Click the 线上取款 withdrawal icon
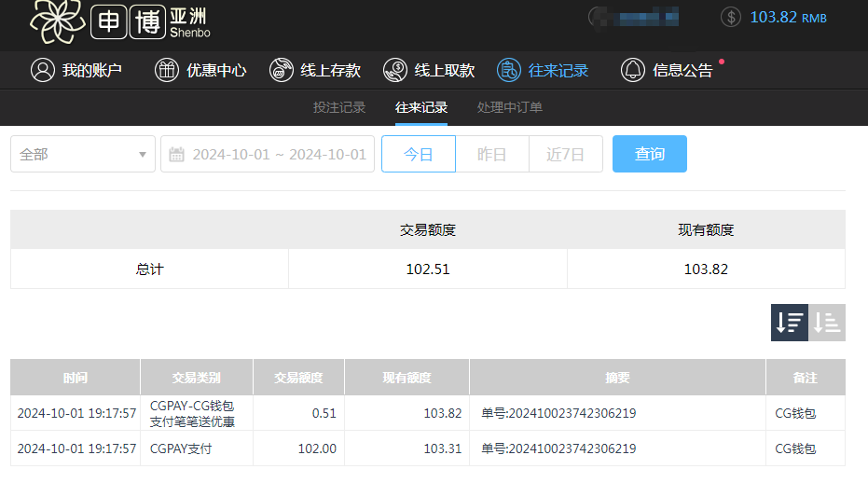The width and height of the screenshot is (868, 483). (x=395, y=70)
